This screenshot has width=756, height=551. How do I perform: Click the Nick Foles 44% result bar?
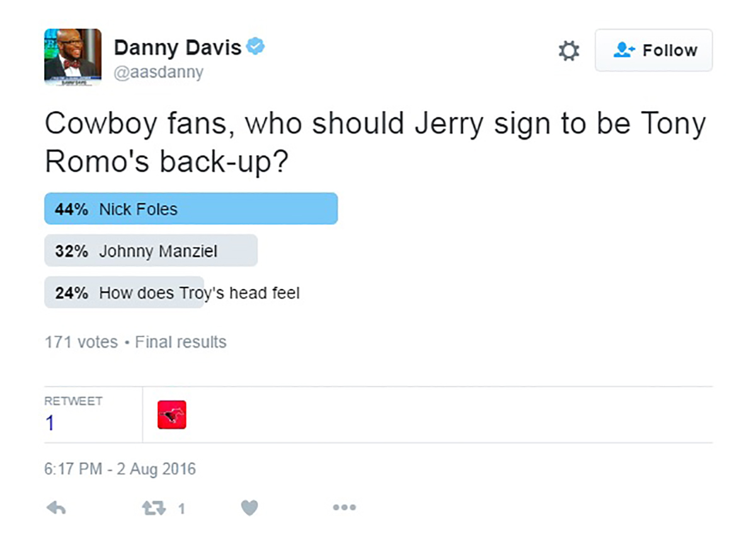tap(189, 208)
